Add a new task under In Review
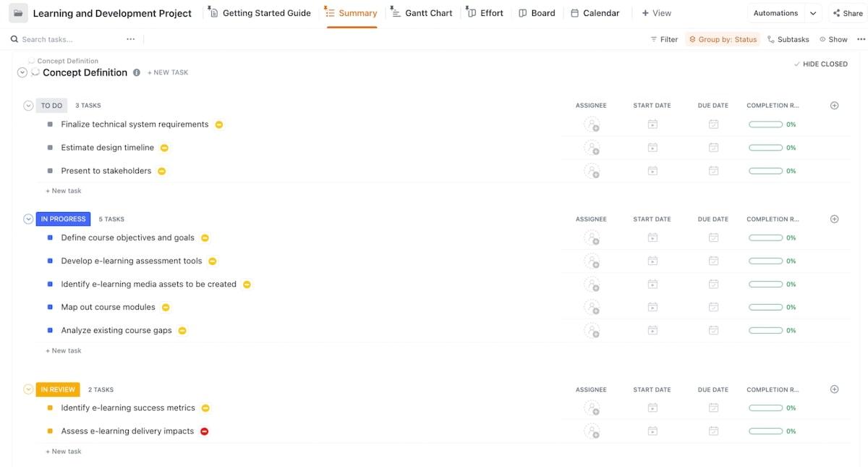868x467 pixels. 66,451
